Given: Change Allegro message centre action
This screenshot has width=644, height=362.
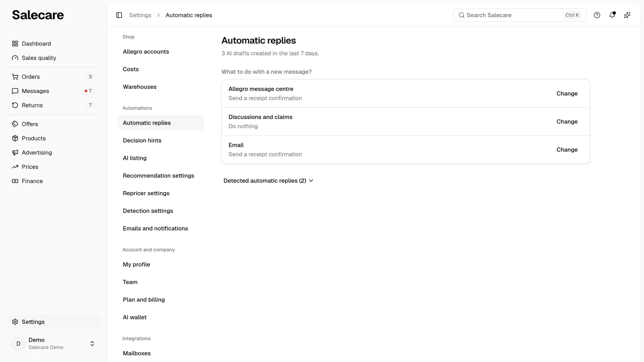Looking at the screenshot, I should pos(567,94).
